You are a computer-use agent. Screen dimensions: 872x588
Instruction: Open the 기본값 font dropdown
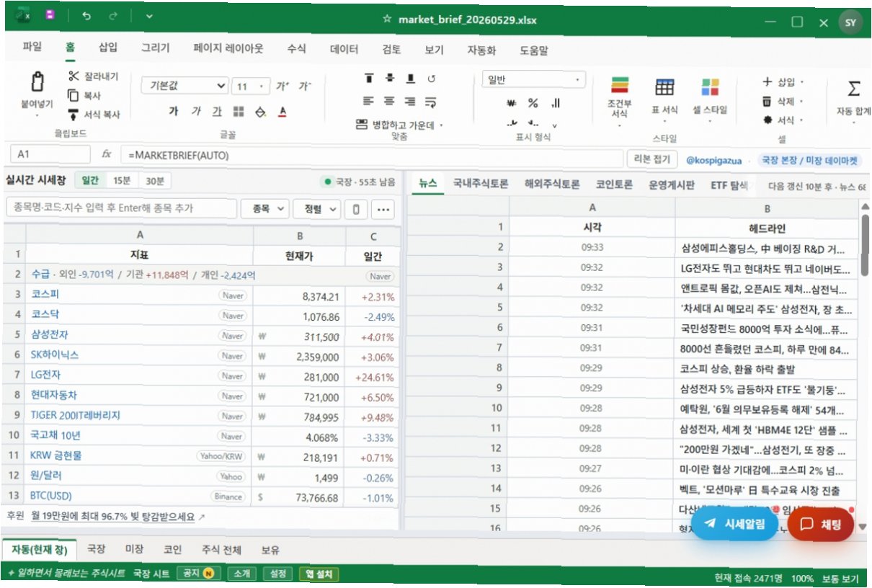[184, 86]
